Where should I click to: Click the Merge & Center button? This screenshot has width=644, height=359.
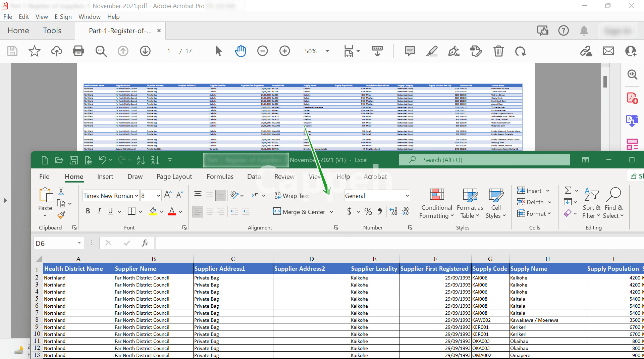pos(300,212)
